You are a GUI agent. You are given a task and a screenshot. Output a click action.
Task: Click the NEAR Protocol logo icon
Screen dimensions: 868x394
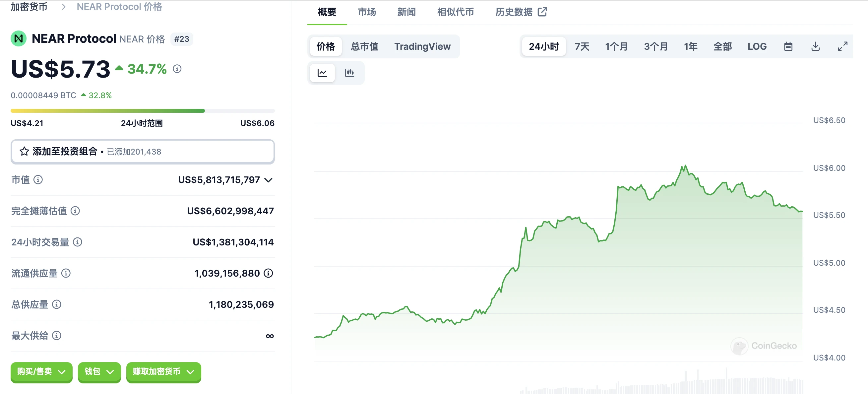19,38
